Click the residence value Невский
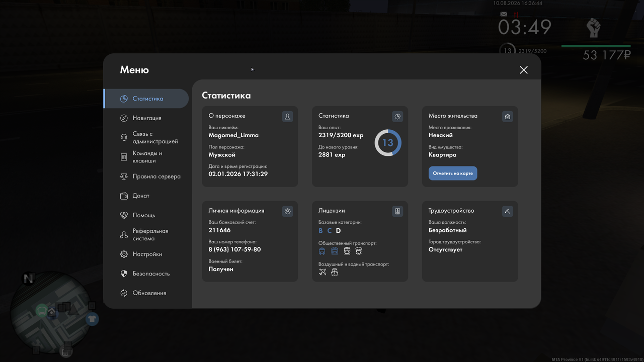This screenshot has width=644, height=362. point(441,135)
